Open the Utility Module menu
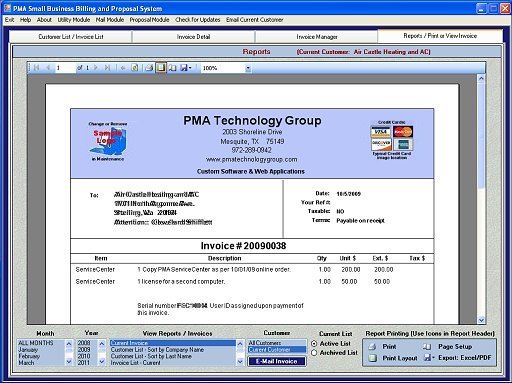Image resolution: width=512 pixels, height=383 pixels. pyautogui.click(x=74, y=20)
